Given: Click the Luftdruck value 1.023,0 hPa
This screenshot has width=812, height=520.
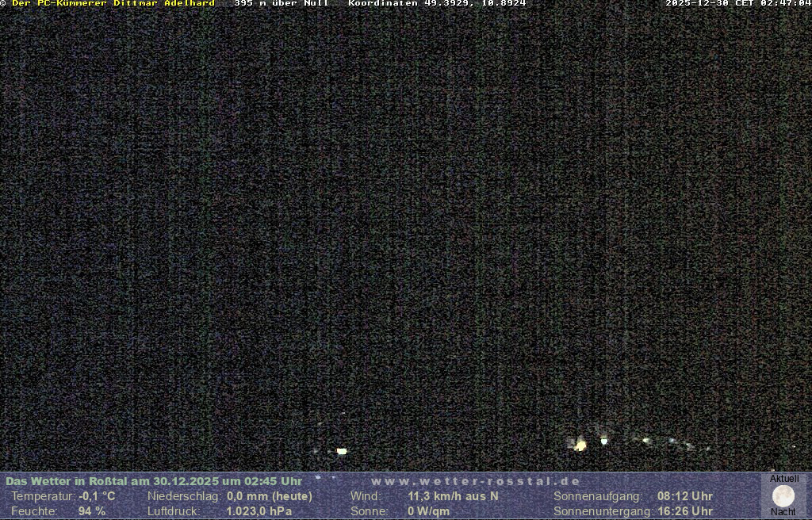Looking at the screenshot, I should click(259, 511).
